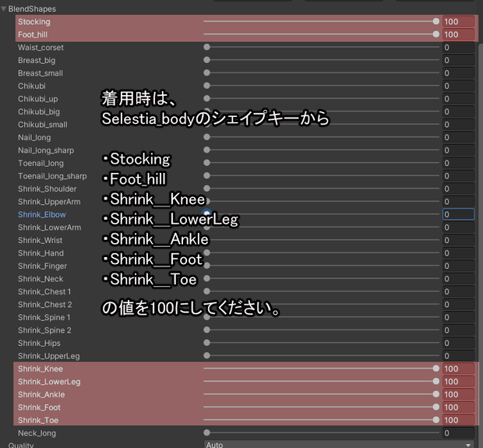483x448 pixels.
Task: Click the Shrink_Toe slider handle
Action: coord(436,420)
